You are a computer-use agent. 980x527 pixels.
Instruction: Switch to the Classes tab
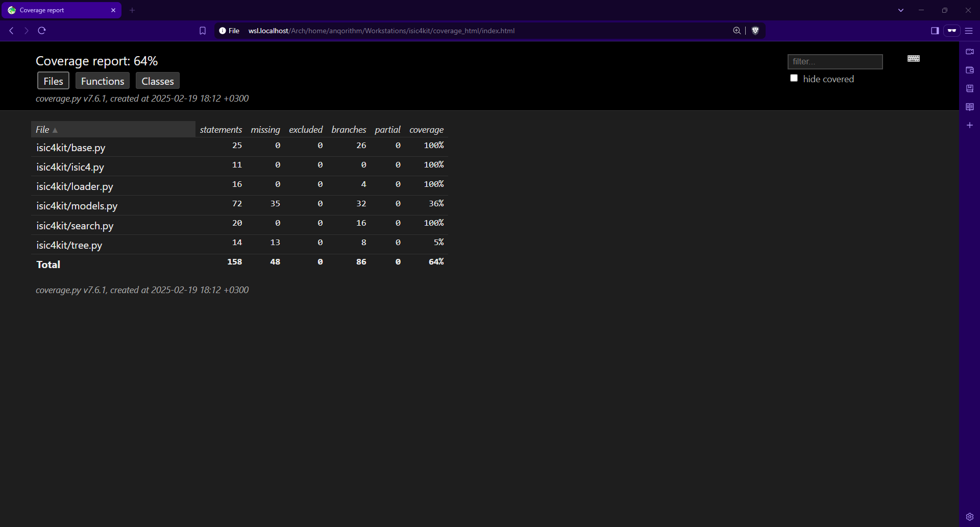(158, 81)
